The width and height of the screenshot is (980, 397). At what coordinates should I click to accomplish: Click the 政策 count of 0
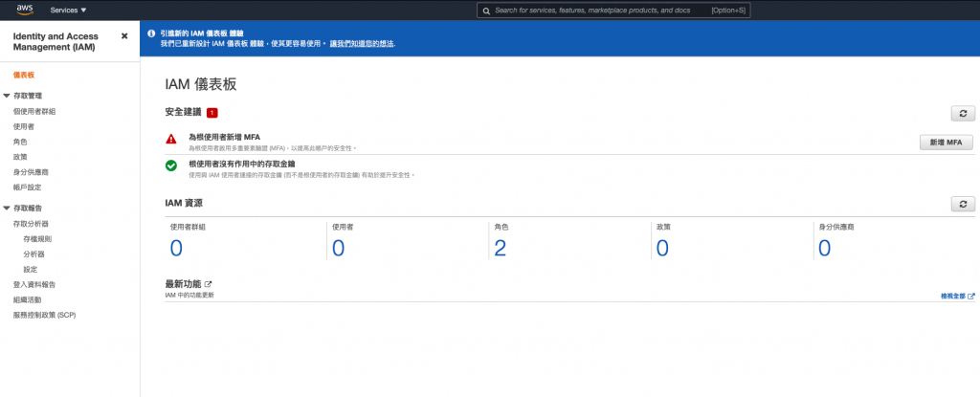(x=662, y=248)
